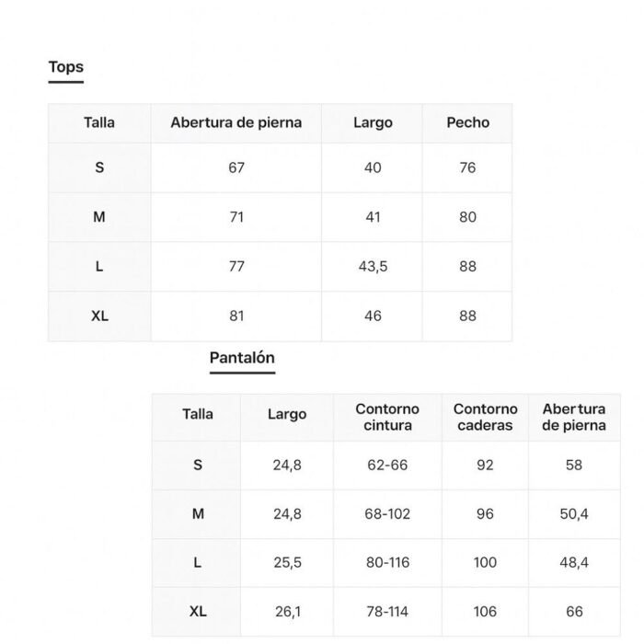Click the Abertura de pierna header in Tops table
The height and width of the screenshot is (644, 644).
coord(236,122)
